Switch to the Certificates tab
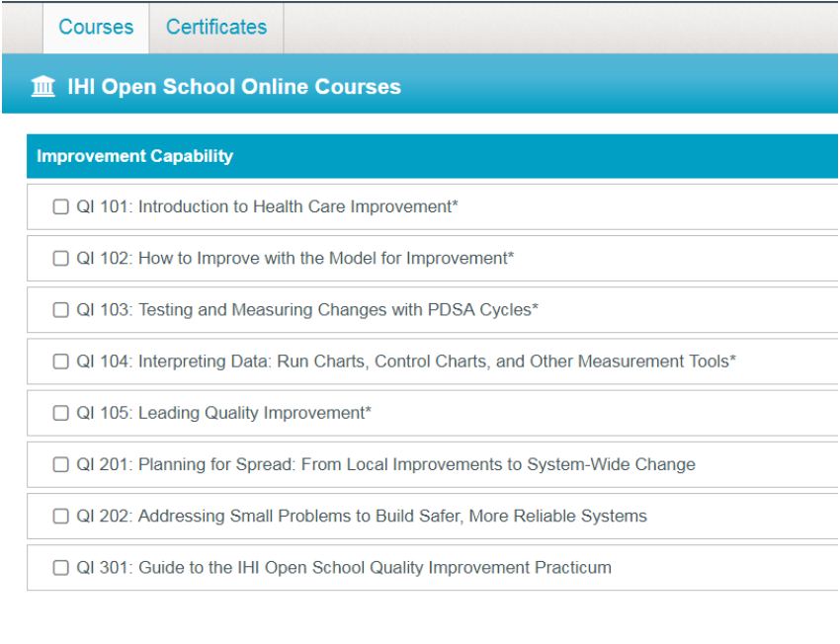840x644 pixels. (x=216, y=28)
